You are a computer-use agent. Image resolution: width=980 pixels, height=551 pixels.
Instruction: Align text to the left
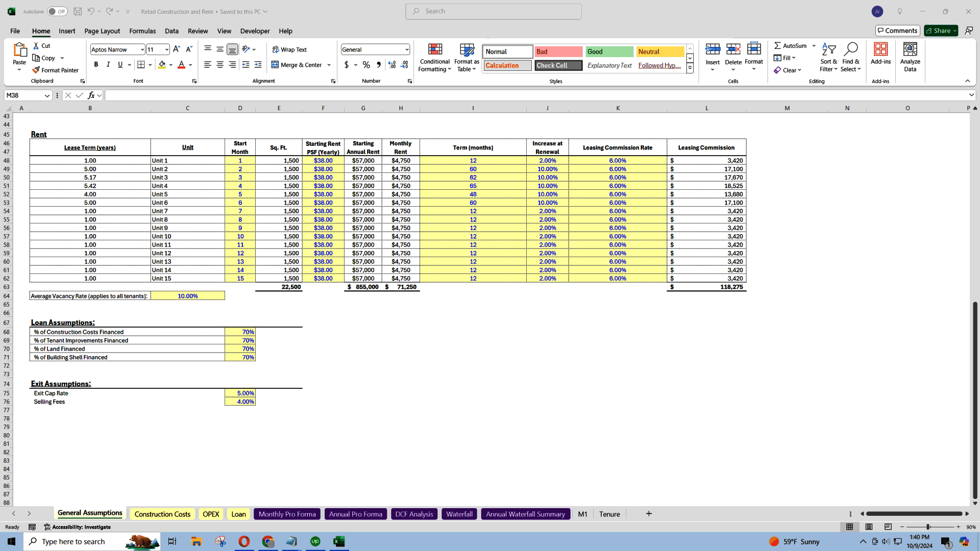click(x=208, y=65)
